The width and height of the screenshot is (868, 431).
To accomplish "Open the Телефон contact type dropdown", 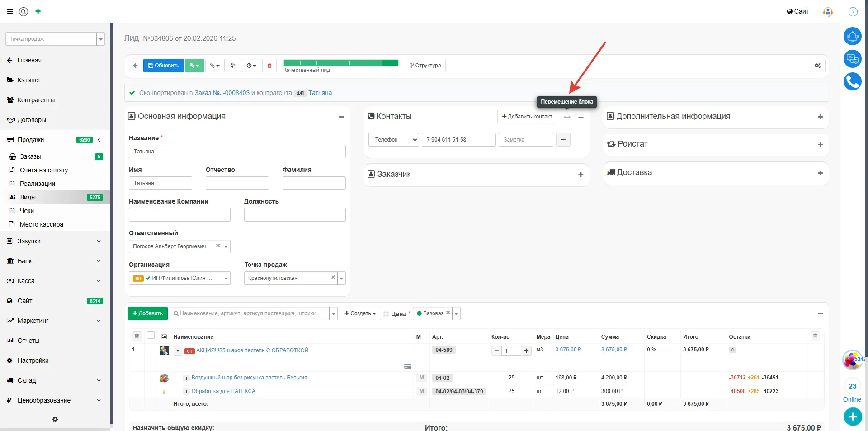I will click(393, 140).
